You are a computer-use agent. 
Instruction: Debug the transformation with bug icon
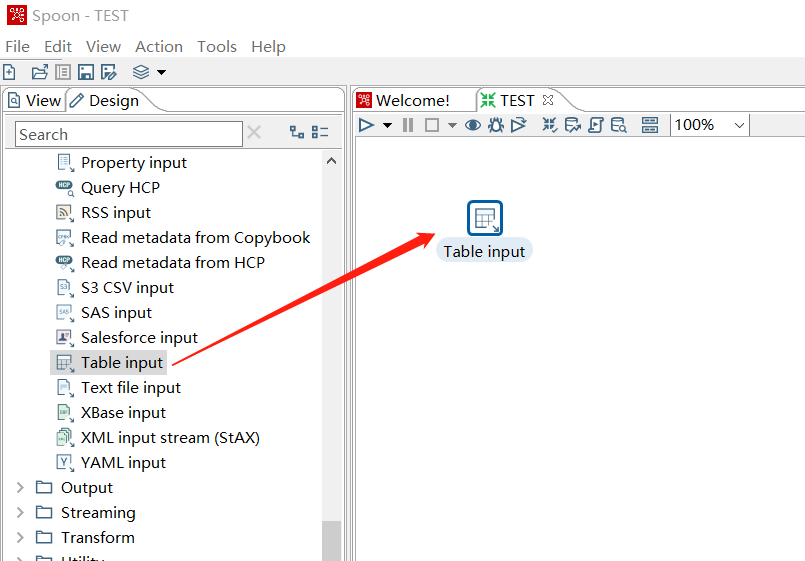496,125
